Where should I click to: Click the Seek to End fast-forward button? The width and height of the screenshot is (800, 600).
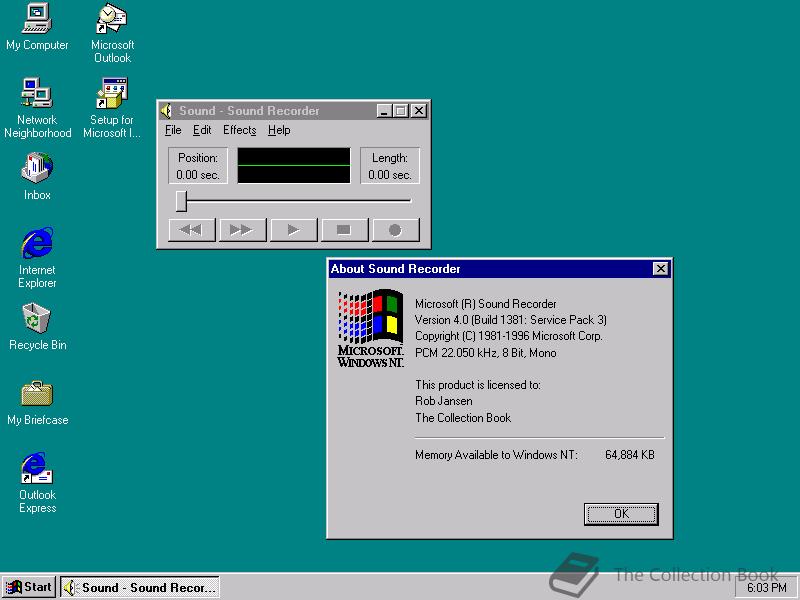point(242,230)
